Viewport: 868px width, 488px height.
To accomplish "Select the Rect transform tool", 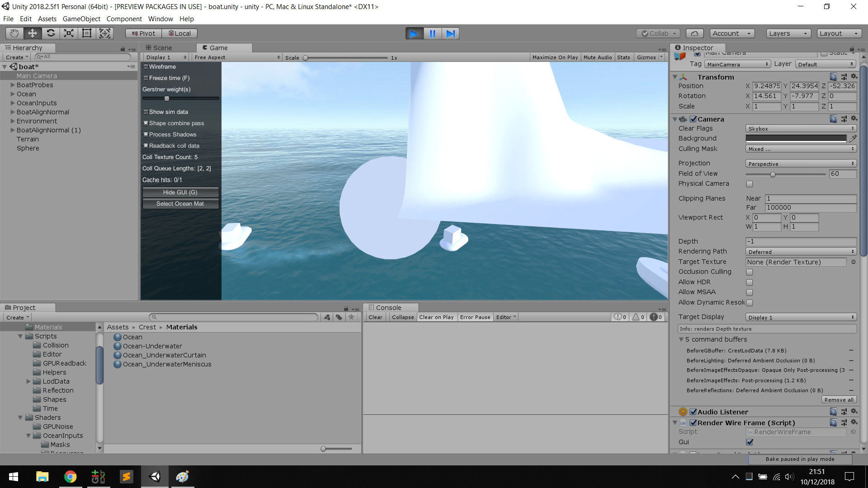I will pos(86,33).
